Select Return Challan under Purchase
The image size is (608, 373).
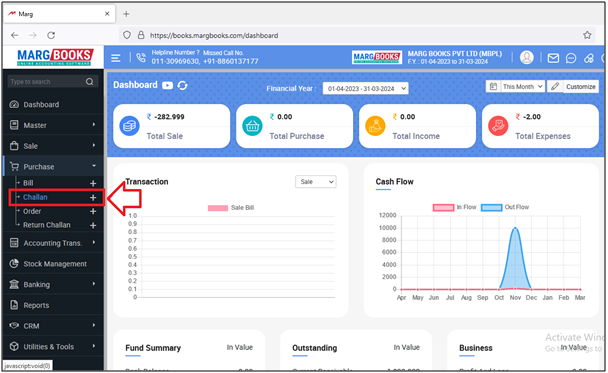(x=47, y=225)
